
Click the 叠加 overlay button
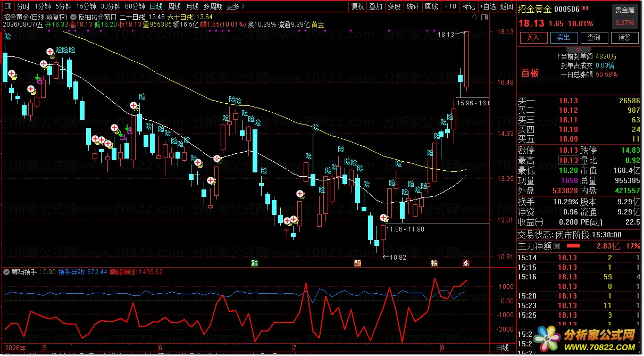click(x=376, y=7)
